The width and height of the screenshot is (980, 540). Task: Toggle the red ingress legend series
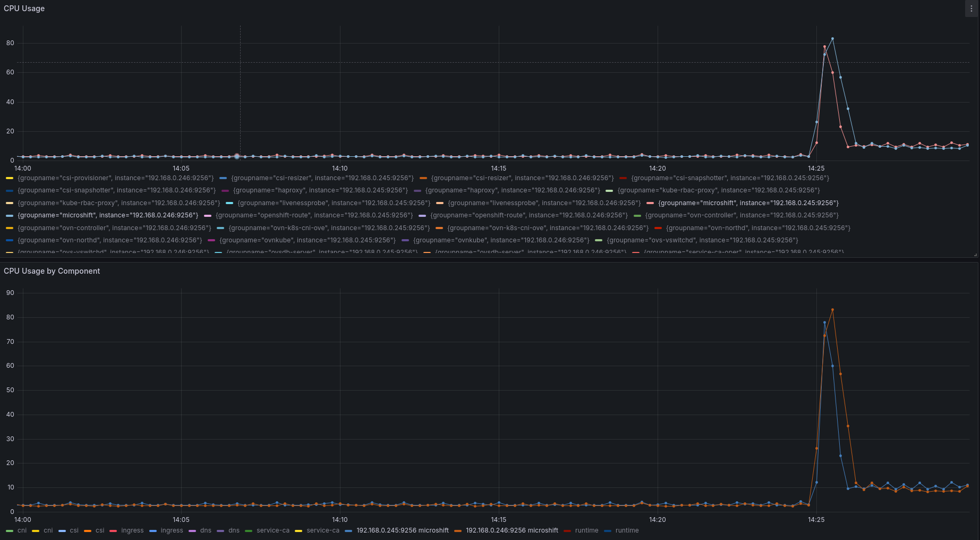coord(132,530)
